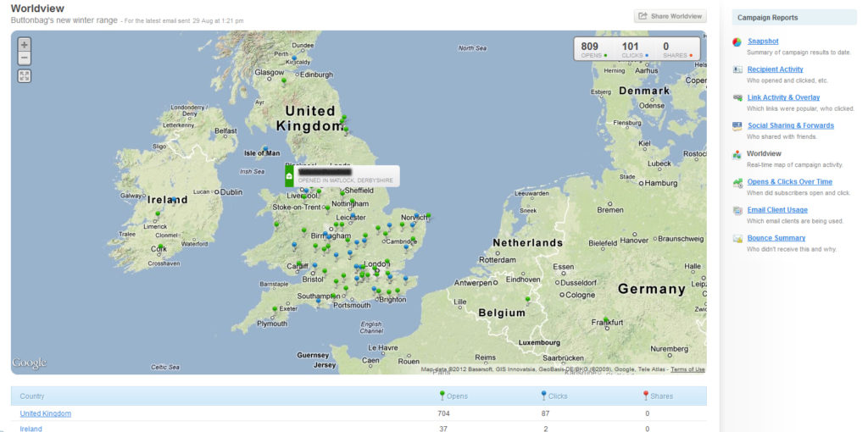Click the green pin in Belgium
This screenshot has height=432, width=868.
(527, 300)
